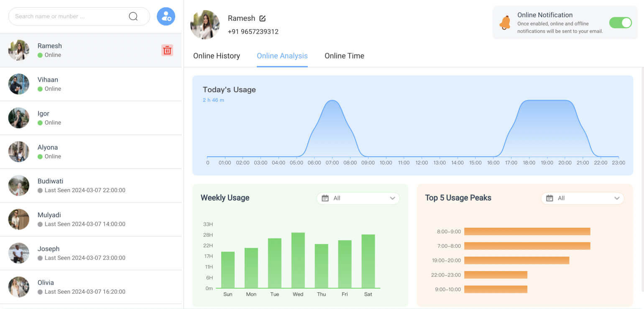Expand Top 5 Usage Peaks dropdown arrow
The width and height of the screenshot is (644, 309).
click(617, 198)
